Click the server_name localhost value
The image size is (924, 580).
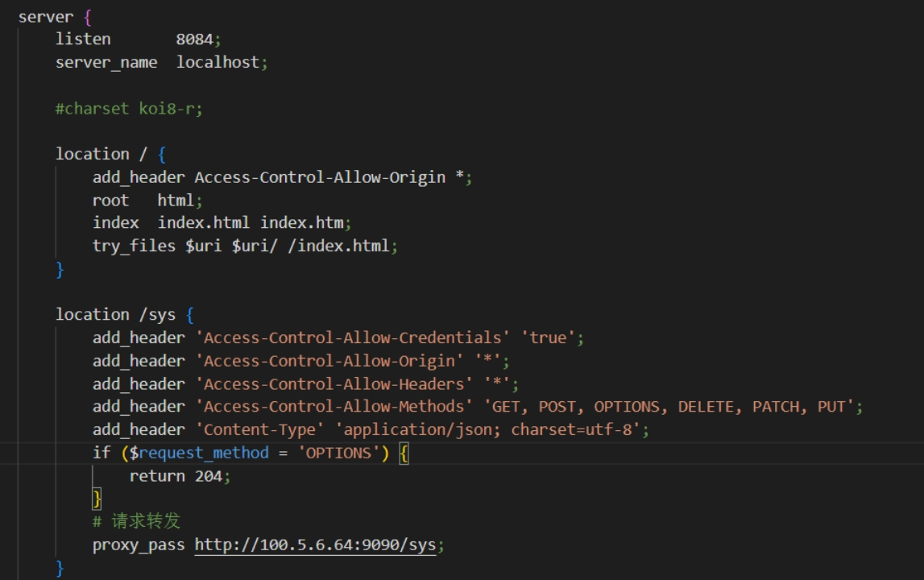(x=218, y=63)
